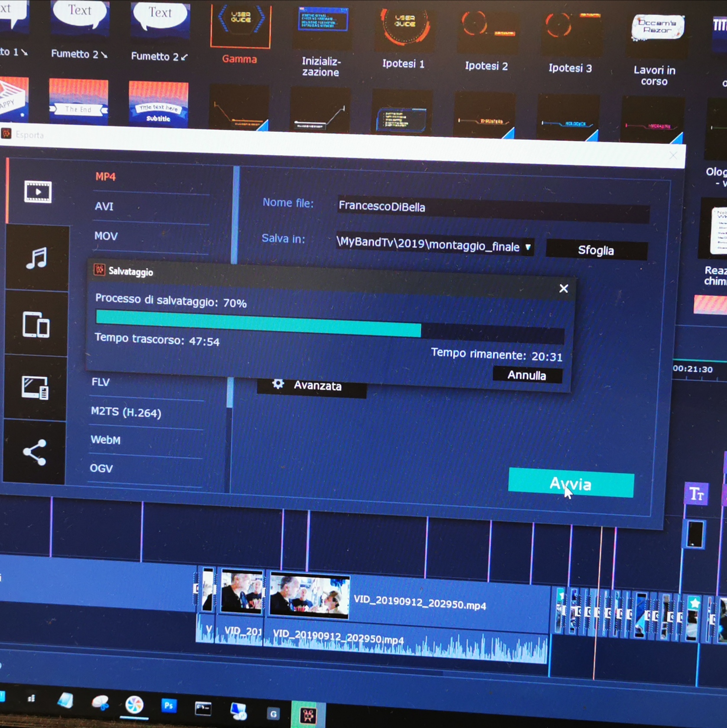Open the TV export category icon
This screenshot has height=728, width=727.
tap(35, 388)
